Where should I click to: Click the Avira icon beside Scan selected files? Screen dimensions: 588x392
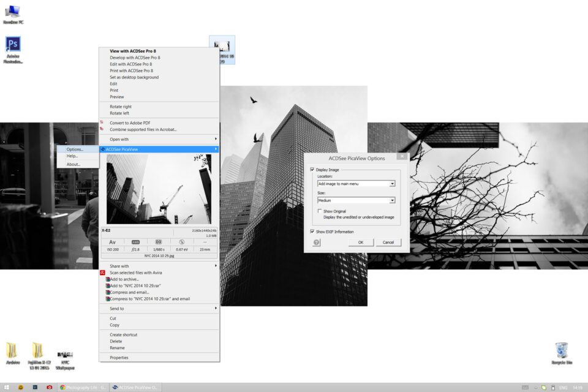click(x=102, y=273)
